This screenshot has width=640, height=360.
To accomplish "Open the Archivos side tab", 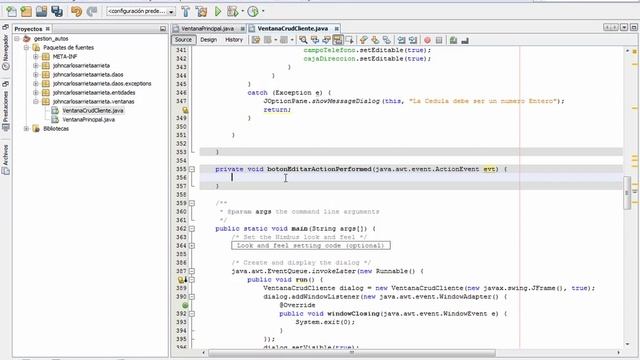I will tap(6, 159).
